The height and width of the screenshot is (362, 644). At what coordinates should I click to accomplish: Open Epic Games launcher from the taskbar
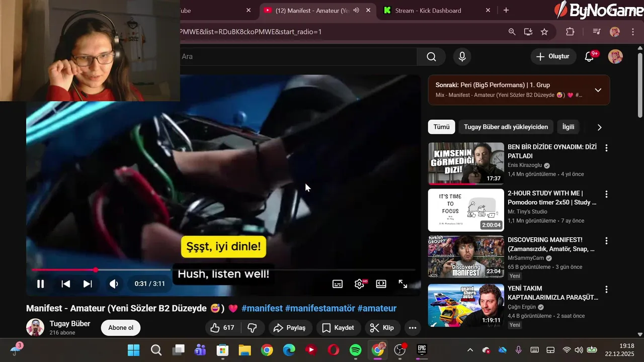422,350
